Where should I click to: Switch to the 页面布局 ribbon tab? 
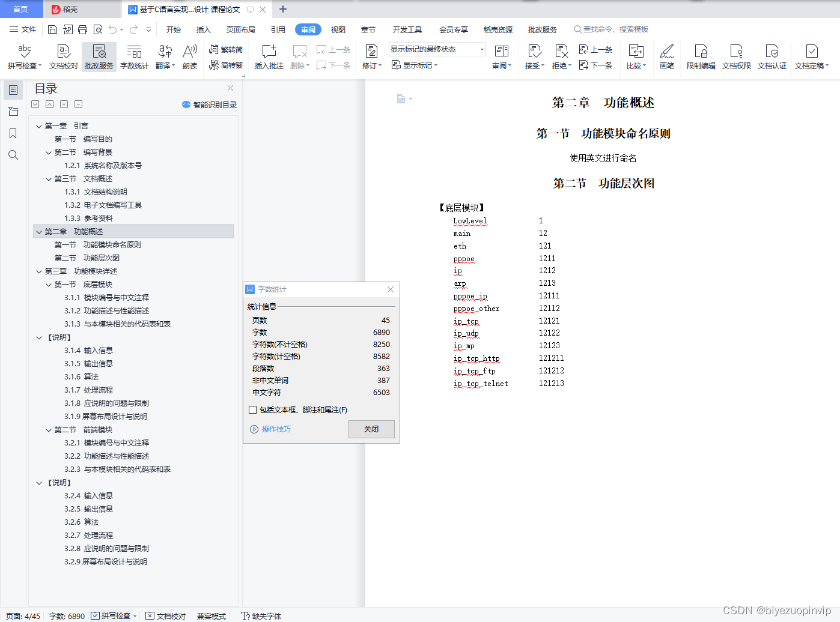pyautogui.click(x=241, y=29)
